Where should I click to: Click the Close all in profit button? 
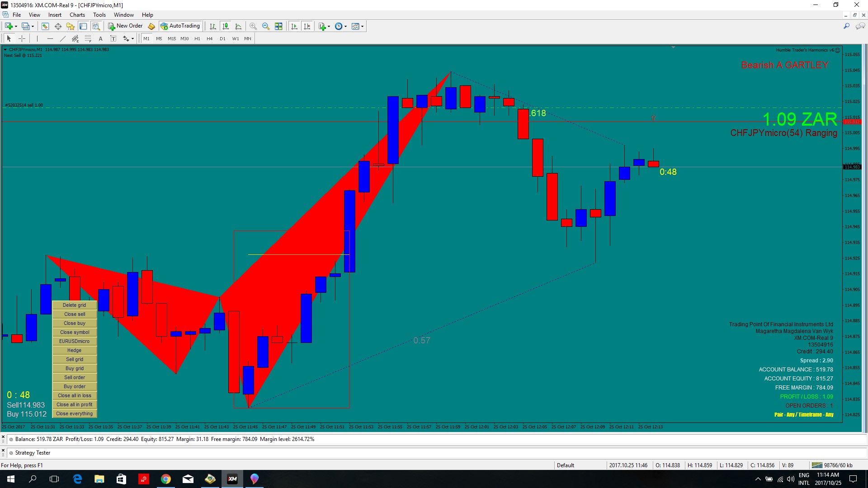click(x=75, y=404)
